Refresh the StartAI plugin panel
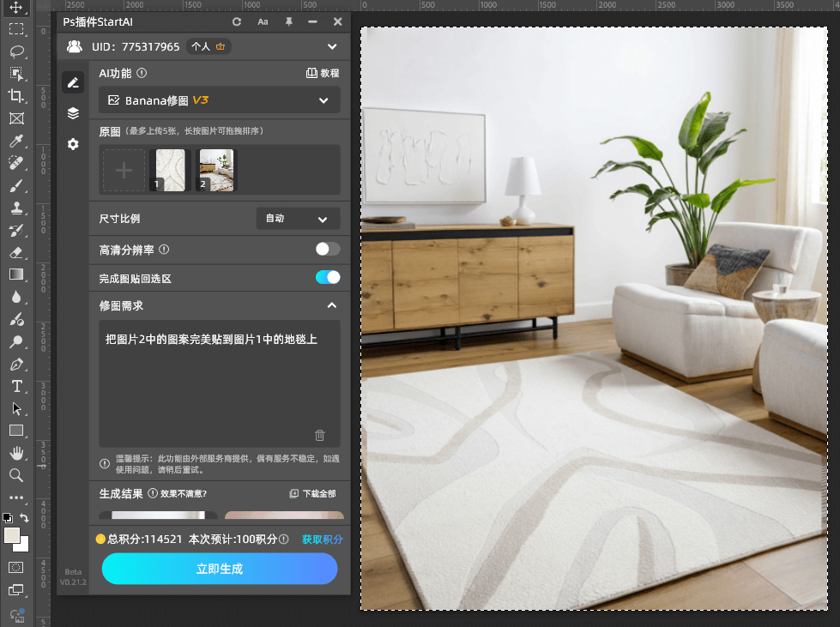 coord(236,21)
